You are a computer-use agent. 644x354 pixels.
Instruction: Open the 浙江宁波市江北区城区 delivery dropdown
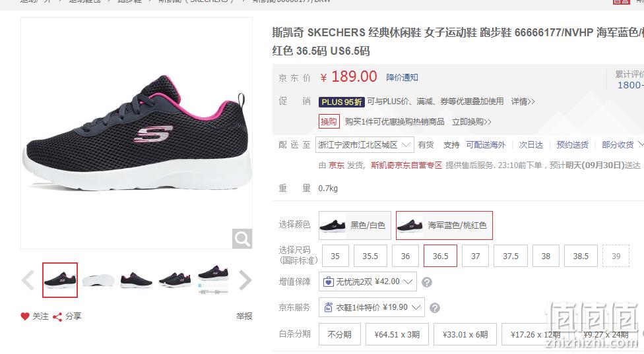click(365, 145)
